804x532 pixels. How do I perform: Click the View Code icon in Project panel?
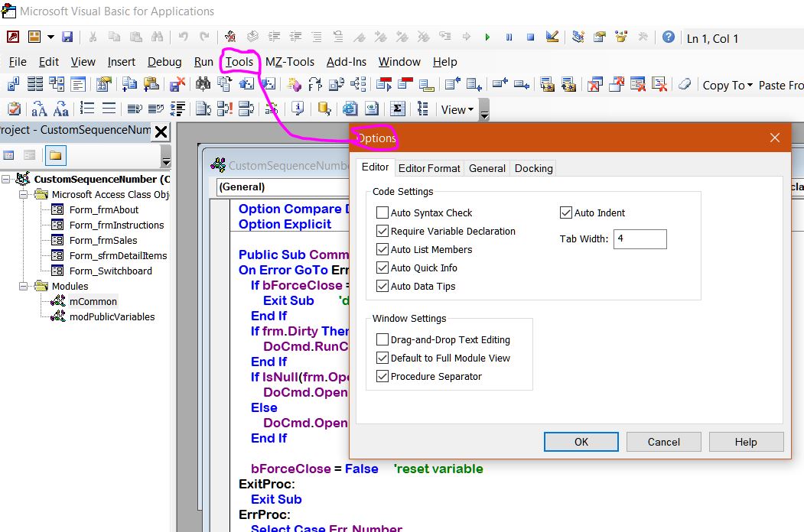(8, 155)
